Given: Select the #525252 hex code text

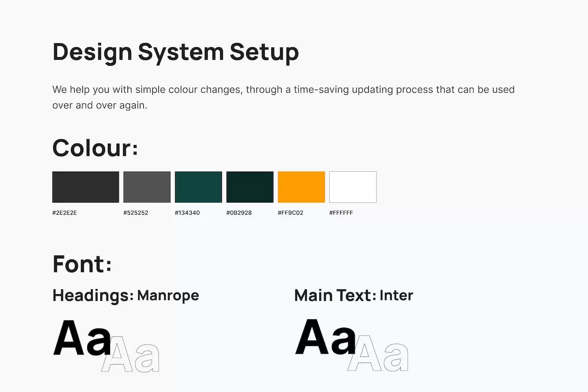Looking at the screenshot, I should pyautogui.click(x=136, y=213).
